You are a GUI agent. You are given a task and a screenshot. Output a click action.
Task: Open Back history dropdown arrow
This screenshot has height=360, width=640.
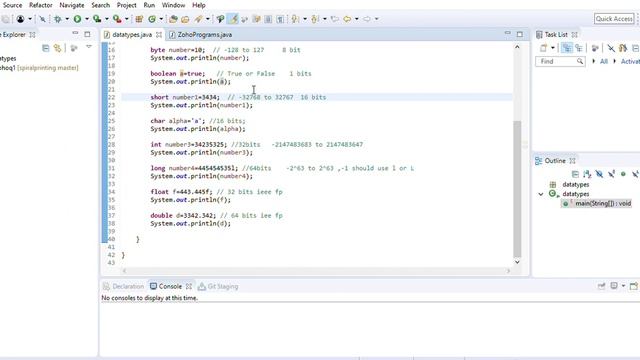click(x=357, y=19)
